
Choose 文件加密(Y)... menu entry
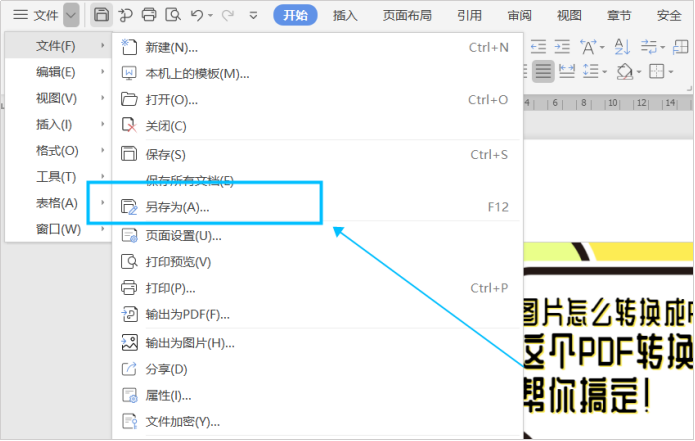tap(317, 421)
